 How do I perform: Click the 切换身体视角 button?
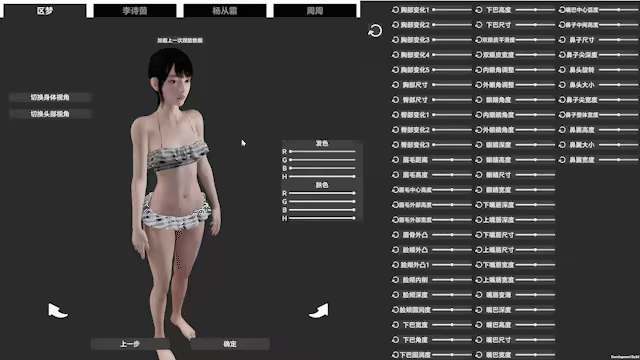point(50,97)
